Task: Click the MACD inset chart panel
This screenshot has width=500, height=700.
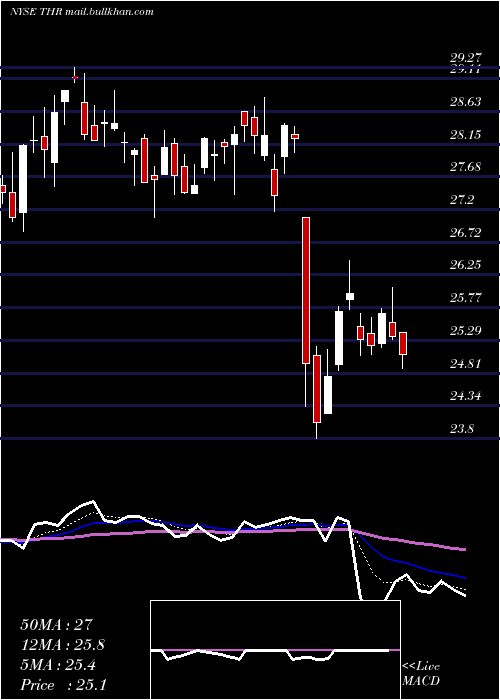Action: [x=275, y=650]
